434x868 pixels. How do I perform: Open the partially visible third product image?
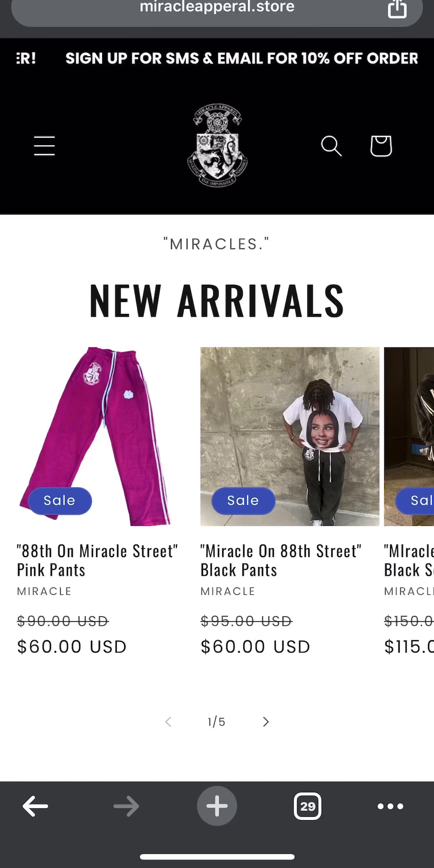coord(409,436)
